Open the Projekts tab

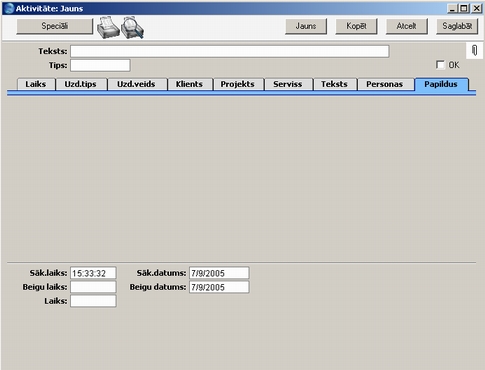238,84
